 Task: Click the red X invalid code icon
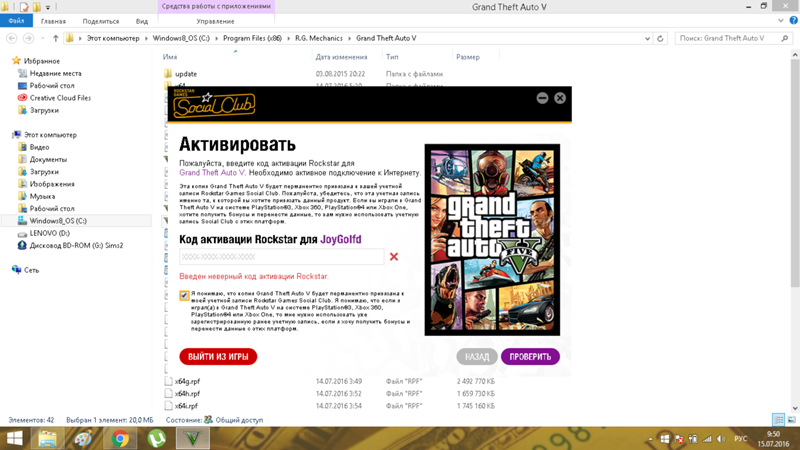394,257
